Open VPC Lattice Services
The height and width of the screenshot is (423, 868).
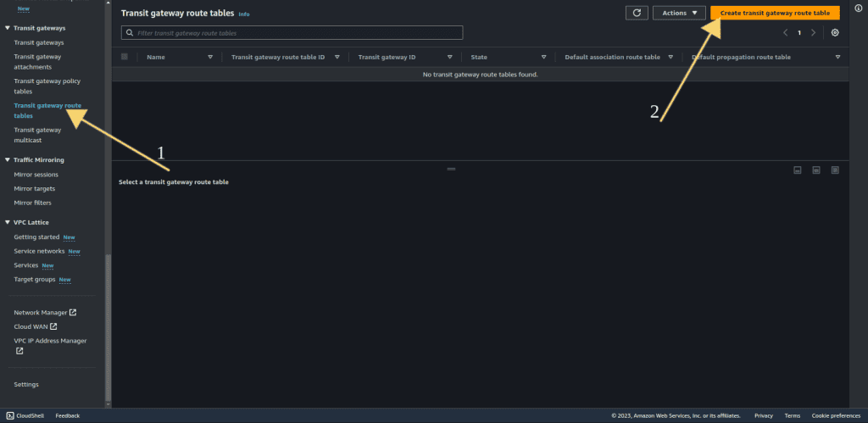[x=26, y=265]
